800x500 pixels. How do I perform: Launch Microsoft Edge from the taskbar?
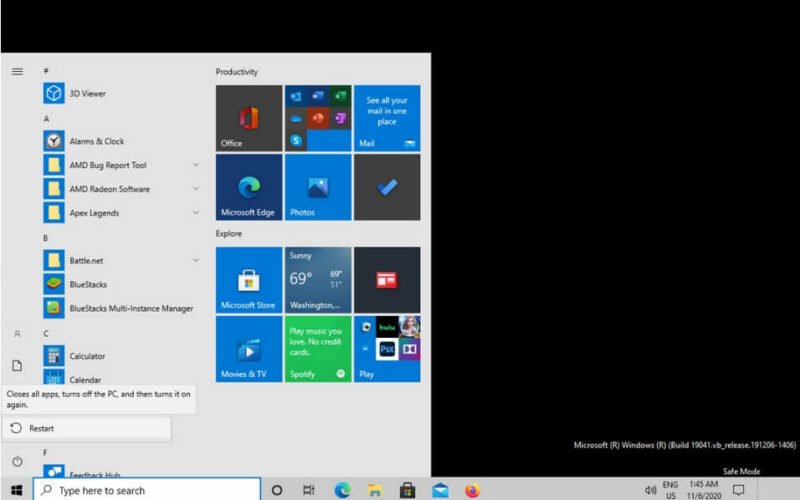(x=342, y=490)
